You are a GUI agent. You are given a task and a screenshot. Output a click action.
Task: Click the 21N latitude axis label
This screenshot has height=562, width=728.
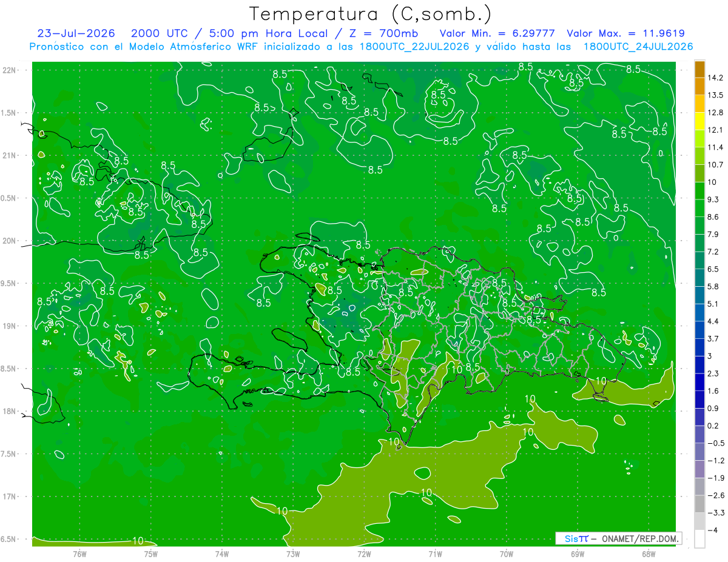(10, 155)
